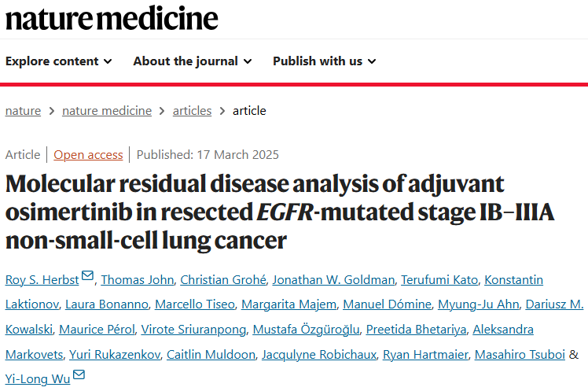The image size is (588, 391).
Task: Select Myung-Ju Ahn author link
Action: click(x=479, y=304)
